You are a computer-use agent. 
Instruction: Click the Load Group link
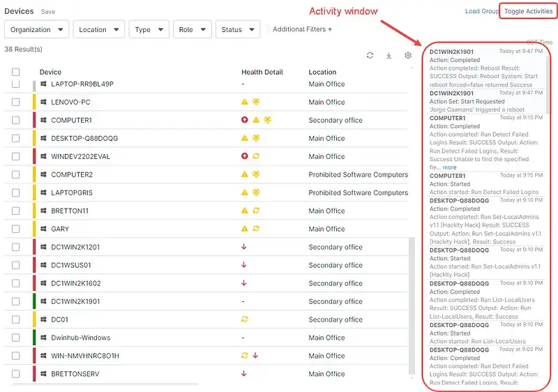coord(482,11)
